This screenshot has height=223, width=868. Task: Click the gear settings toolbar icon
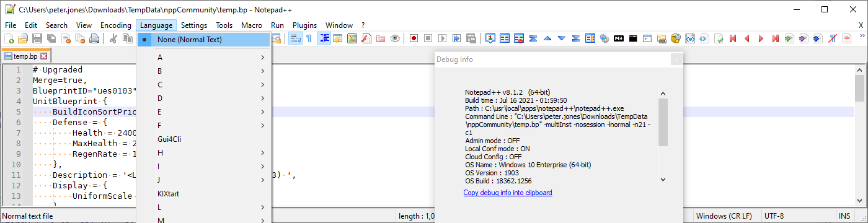[604, 38]
